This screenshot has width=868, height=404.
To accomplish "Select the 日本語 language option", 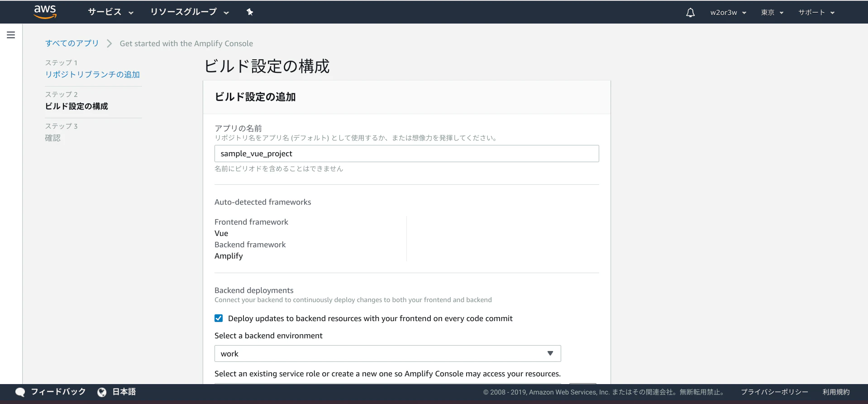I will click(x=124, y=392).
